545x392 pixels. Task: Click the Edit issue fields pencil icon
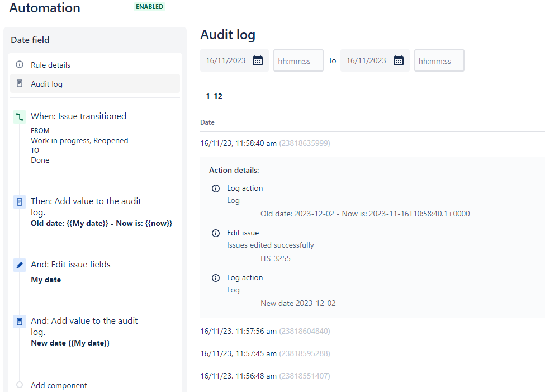tap(20, 265)
